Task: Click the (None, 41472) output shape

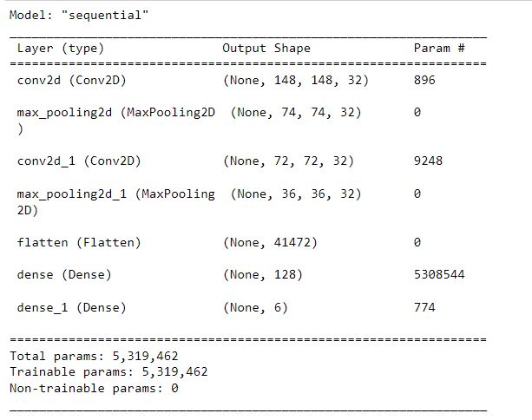Action: pos(270,243)
